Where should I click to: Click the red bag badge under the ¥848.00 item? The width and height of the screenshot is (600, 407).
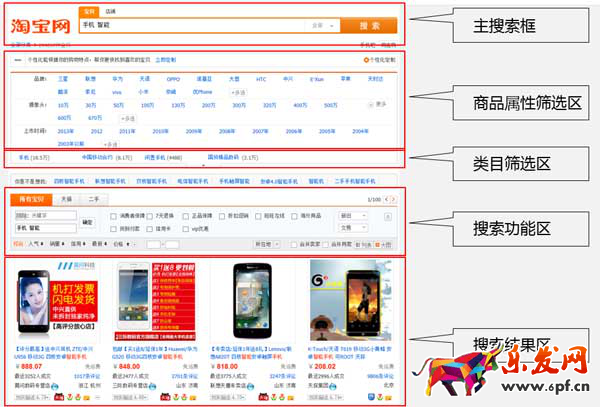165,397
